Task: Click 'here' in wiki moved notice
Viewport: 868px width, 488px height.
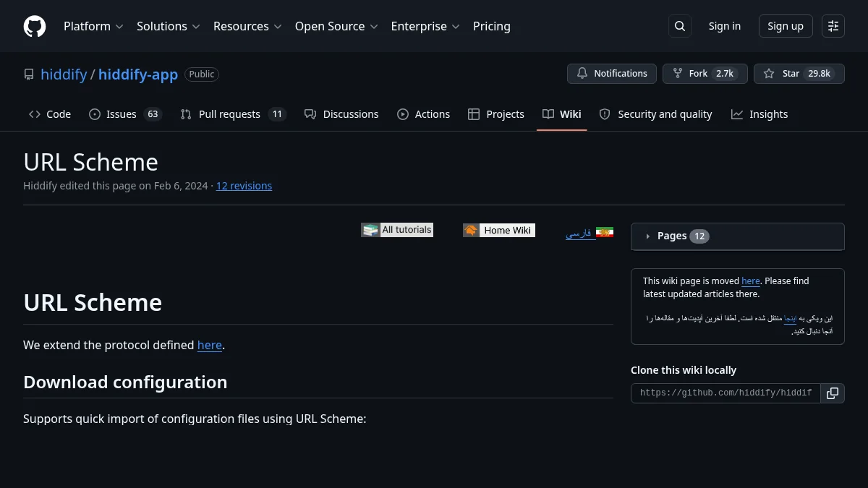Action: click(751, 281)
